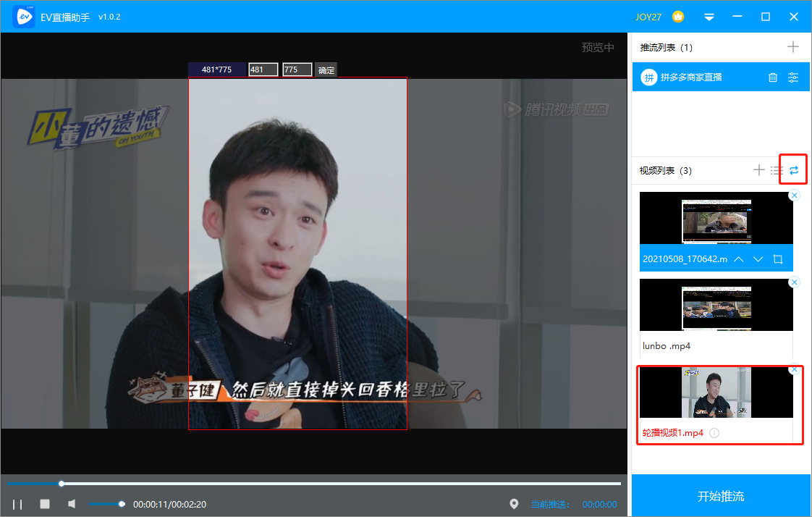Click the location pin icon
The width and height of the screenshot is (812, 517).
[x=514, y=504]
